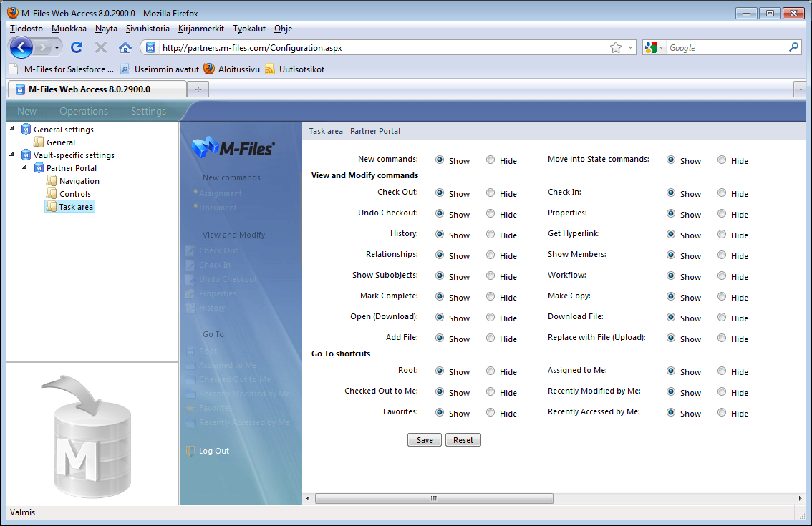Click the Vault-specific settings vault icon
Screen dimensions: 812x526
26,155
